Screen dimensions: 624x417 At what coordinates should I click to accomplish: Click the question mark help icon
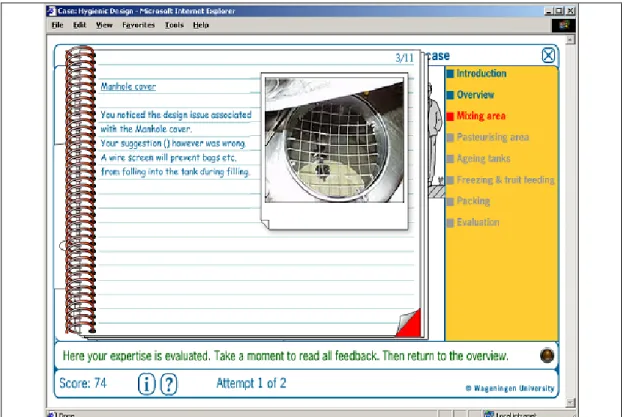[169, 384]
